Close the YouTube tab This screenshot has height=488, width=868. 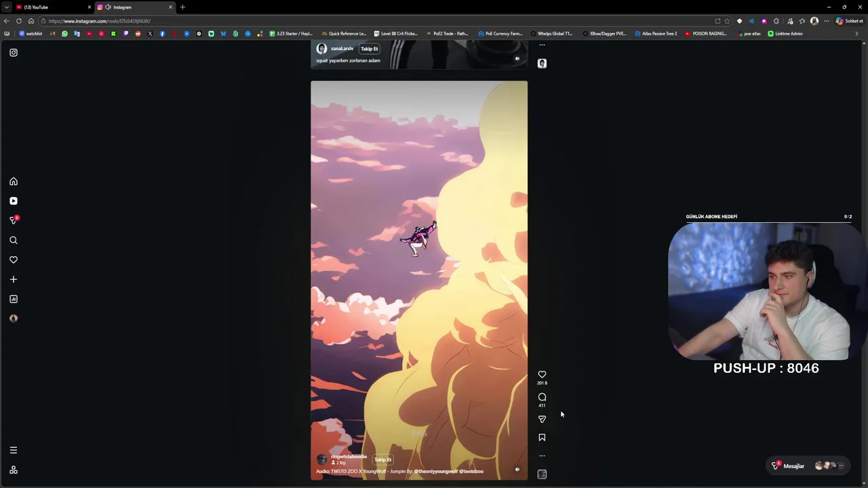[x=89, y=7]
